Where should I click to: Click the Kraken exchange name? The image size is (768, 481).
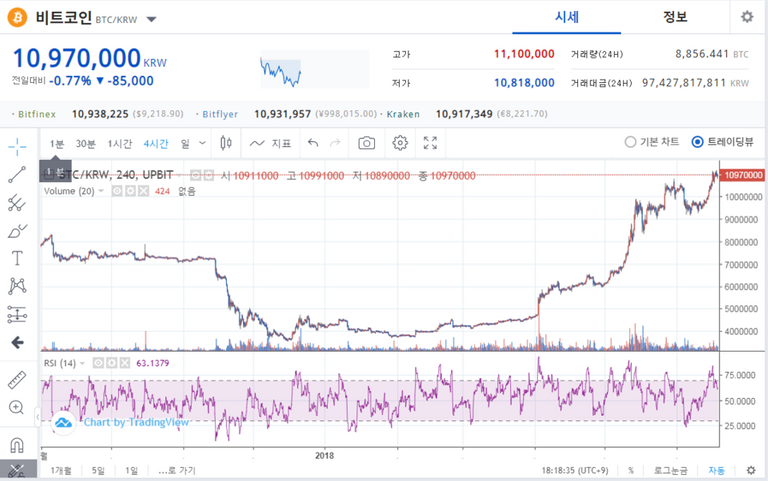403,114
